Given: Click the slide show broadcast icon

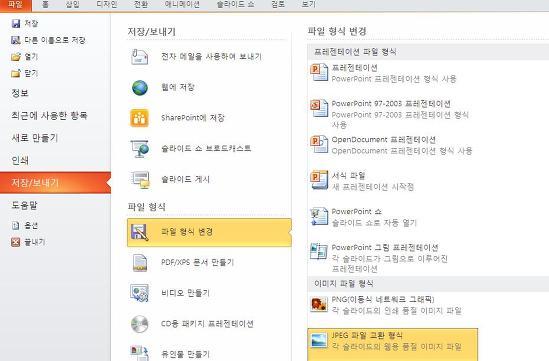Looking at the screenshot, I should click(140, 149).
